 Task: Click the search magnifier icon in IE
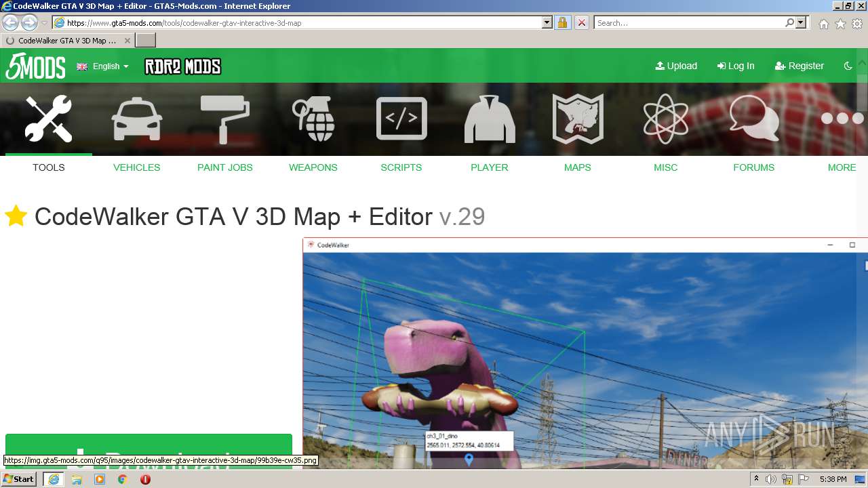(x=789, y=22)
